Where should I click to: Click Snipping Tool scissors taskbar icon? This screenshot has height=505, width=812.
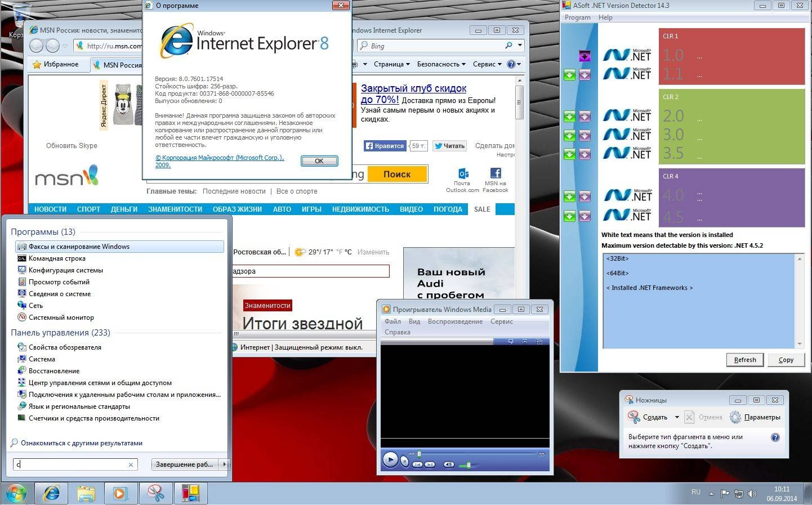click(155, 494)
